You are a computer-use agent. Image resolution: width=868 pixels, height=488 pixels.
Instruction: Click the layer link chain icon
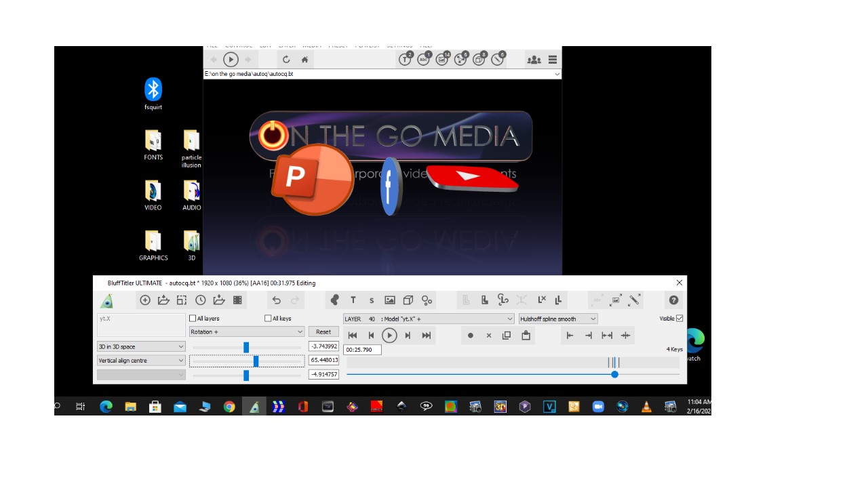pos(503,300)
